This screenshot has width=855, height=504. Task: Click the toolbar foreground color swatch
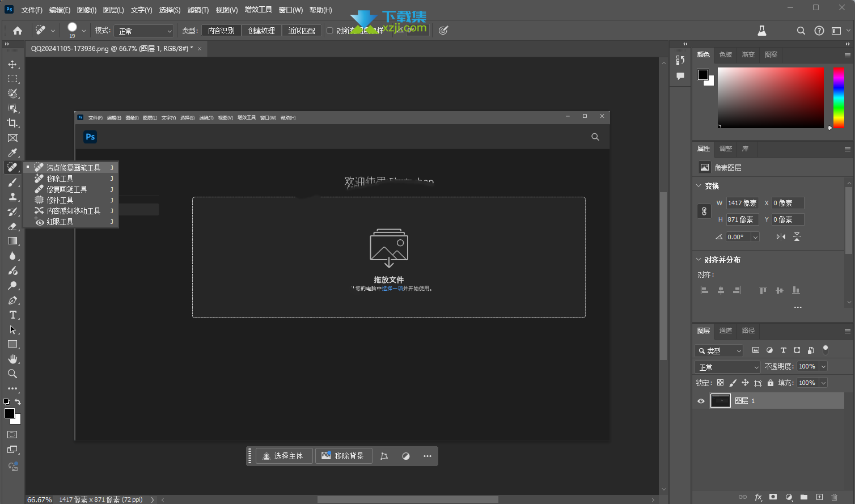[10, 413]
